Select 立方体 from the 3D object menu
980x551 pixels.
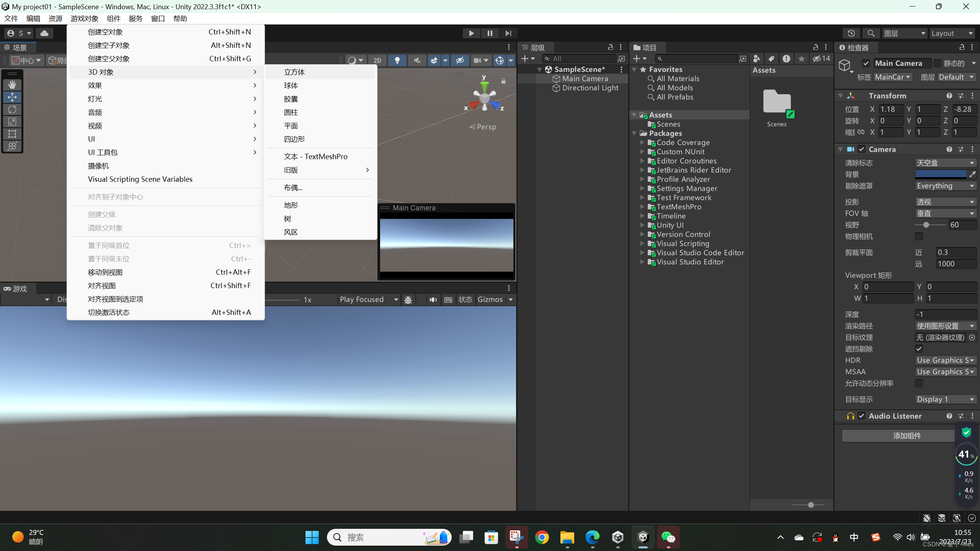tap(293, 72)
